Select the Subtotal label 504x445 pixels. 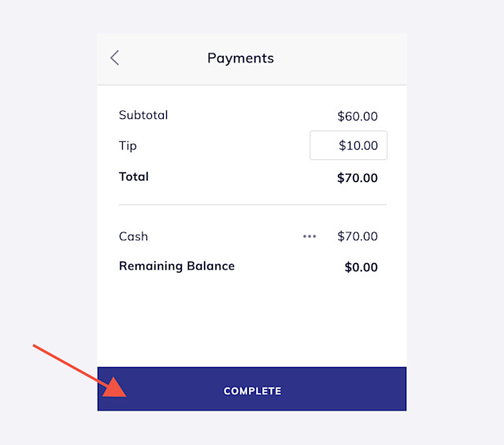click(143, 115)
